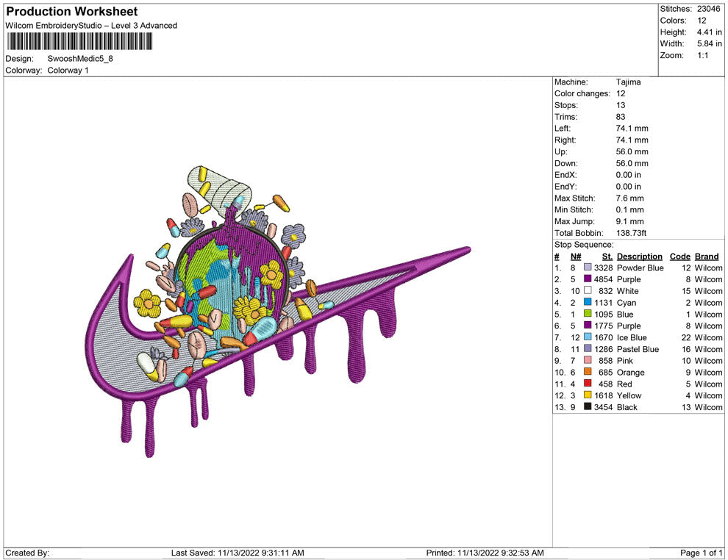Click stitch count 3454 in Black row
The height and width of the screenshot is (560, 728).
[603, 407]
